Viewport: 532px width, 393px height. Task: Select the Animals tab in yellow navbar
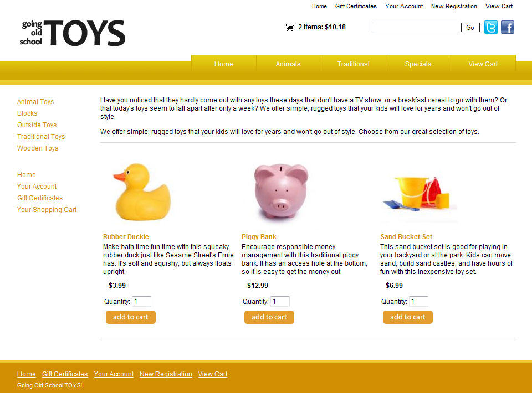click(288, 64)
